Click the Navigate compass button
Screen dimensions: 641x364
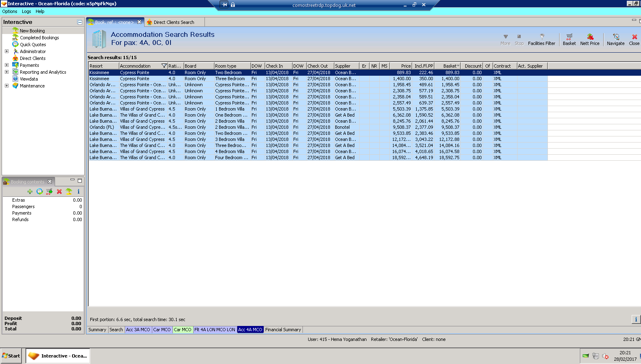pos(615,39)
